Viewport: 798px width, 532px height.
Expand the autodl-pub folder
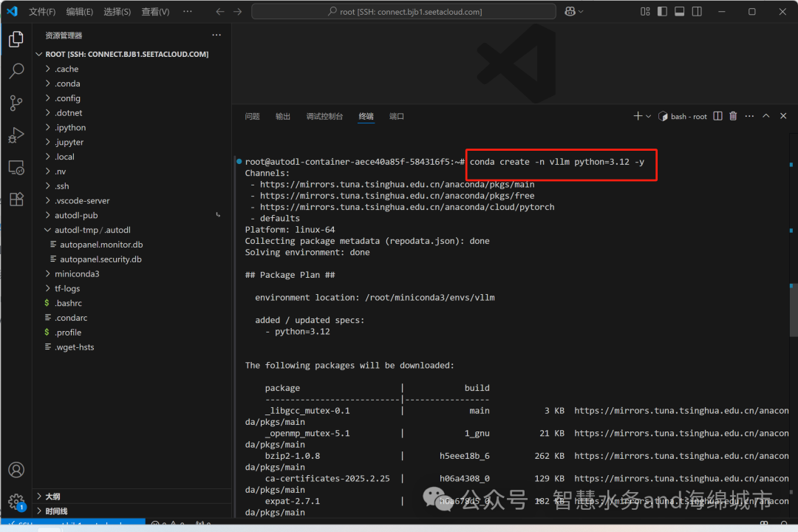point(131,215)
